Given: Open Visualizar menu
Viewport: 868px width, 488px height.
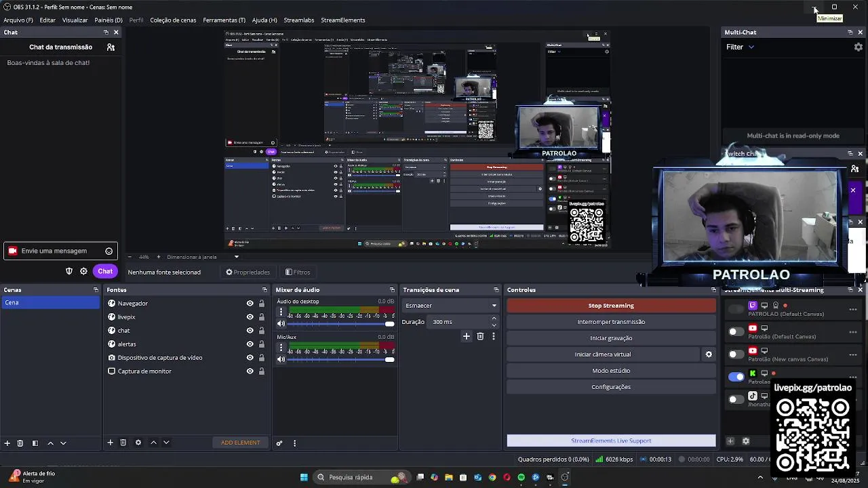Looking at the screenshot, I should (x=75, y=20).
